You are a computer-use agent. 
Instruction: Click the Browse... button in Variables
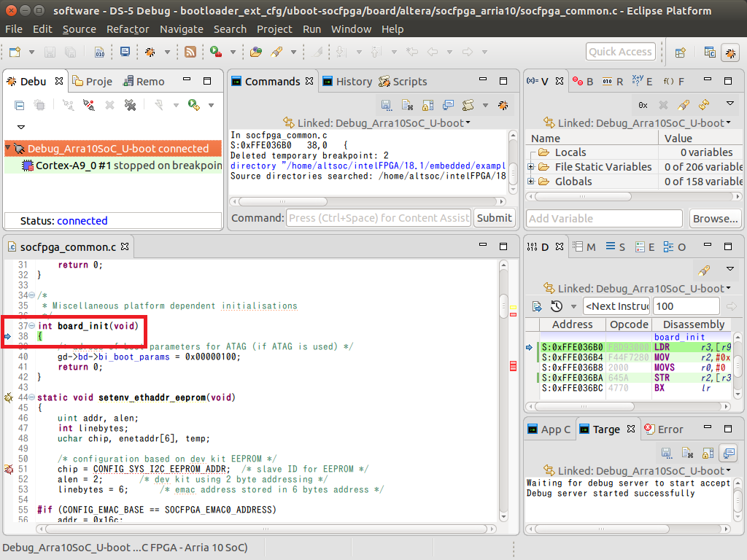pyautogui.click(x=714, y=218)
